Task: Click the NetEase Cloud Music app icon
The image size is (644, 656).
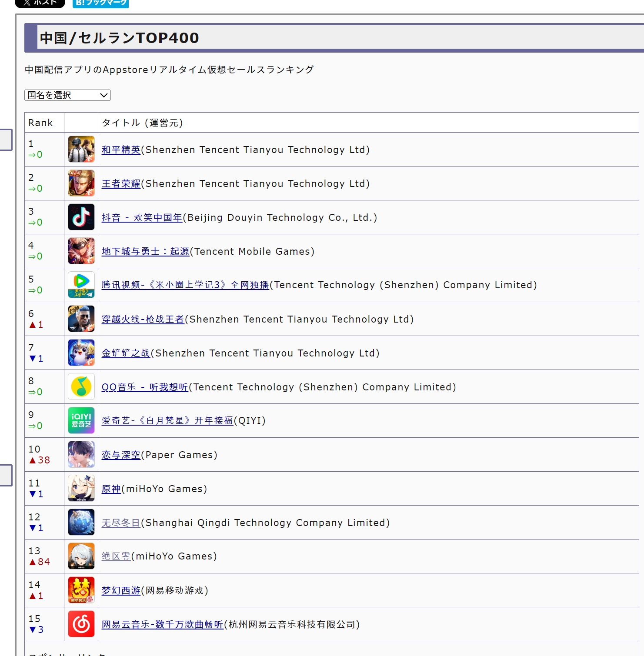Action: pyautogui.click(x=81, y=624)
